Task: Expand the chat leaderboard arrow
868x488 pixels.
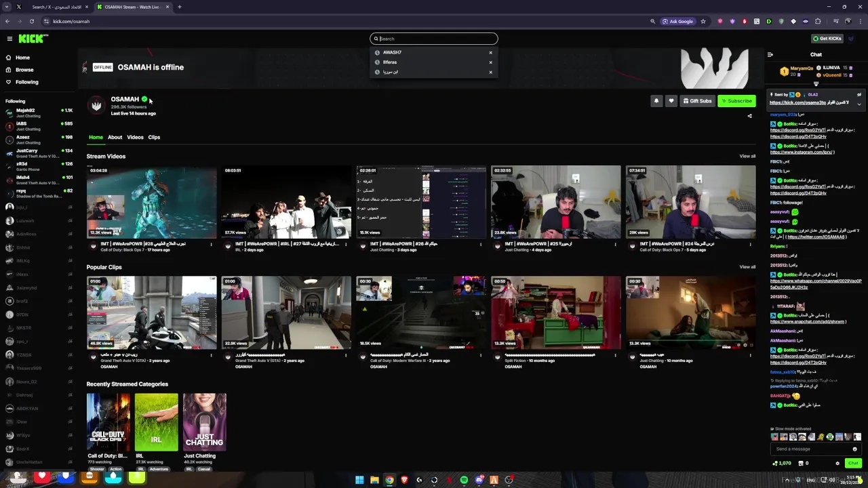Action: pyautogui.click(x=816, y=84)
